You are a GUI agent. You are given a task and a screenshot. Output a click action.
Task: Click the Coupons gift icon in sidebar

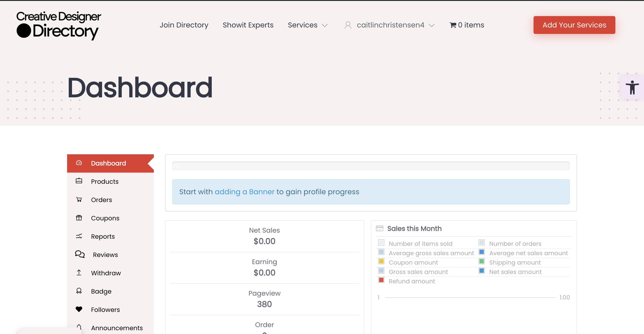[x=79, y=218]
